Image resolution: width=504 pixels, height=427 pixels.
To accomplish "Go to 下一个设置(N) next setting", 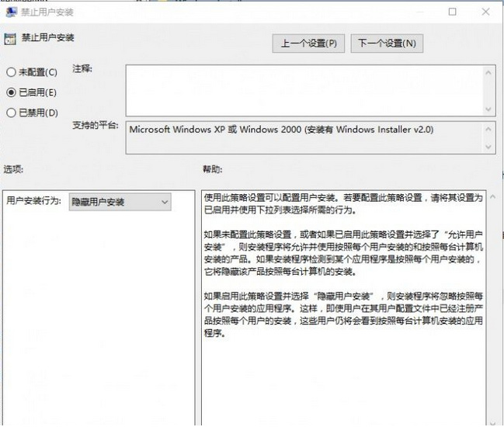I will pos(387,43).
